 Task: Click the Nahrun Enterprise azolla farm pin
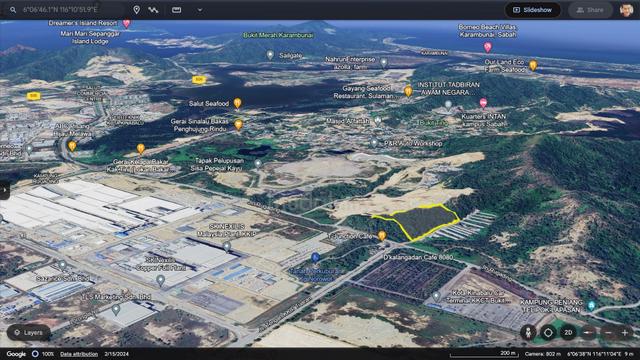pyautogui.click(x=384, y=62)
